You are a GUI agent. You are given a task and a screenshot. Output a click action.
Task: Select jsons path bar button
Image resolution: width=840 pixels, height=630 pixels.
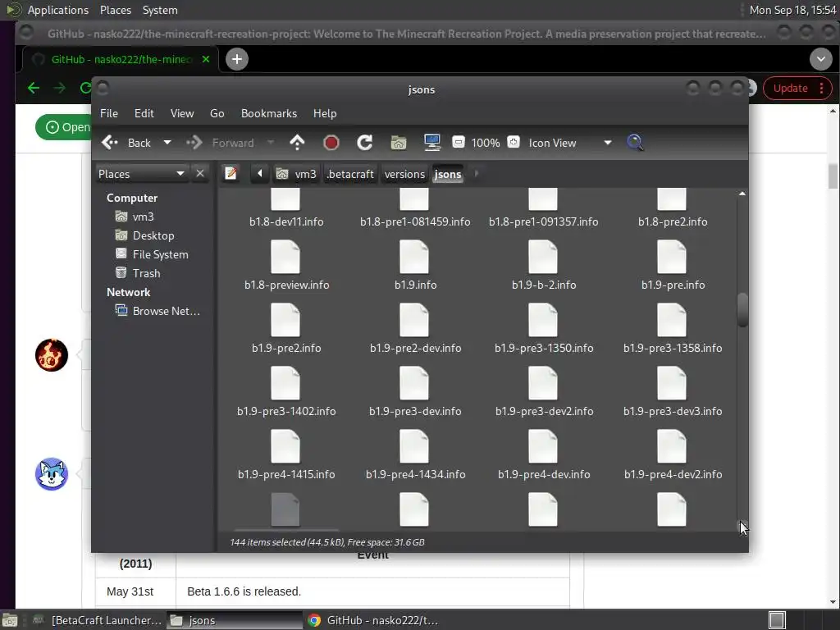click(448, 174)
